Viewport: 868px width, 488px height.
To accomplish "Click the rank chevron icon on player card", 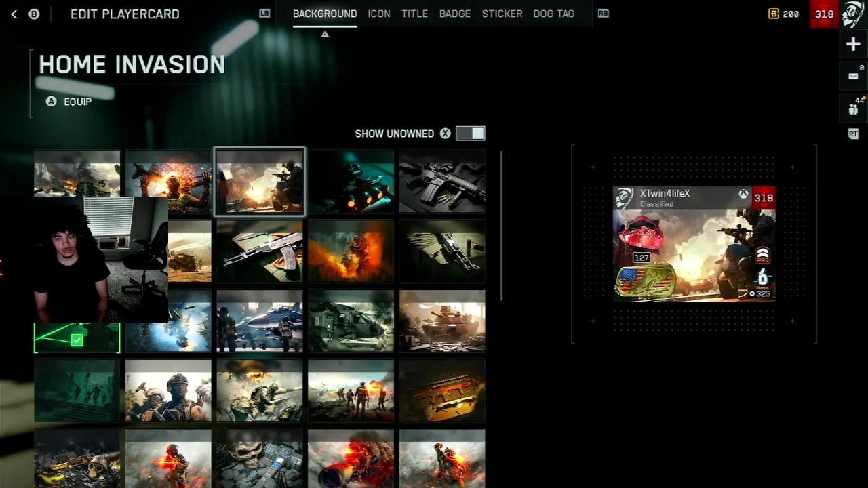I will (x=763, y=255).
